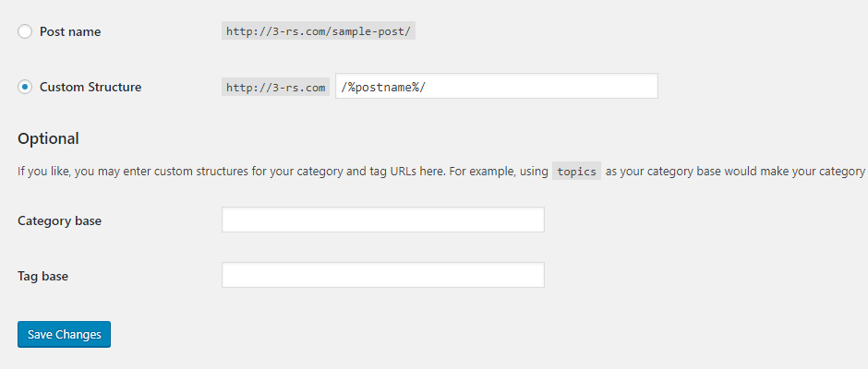Viewport: 868px width, 369px height.
Task: Click the Category base label
Action: [x=60, y=220]
